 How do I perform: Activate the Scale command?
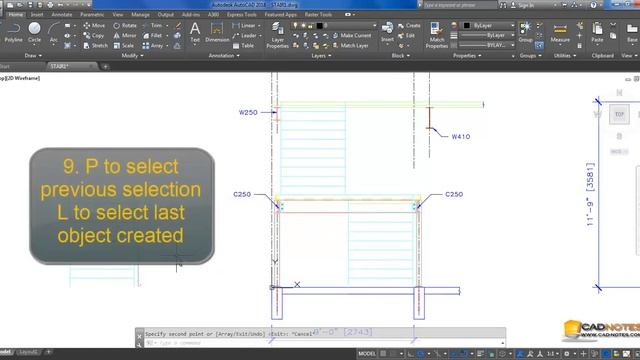[124, 46]
